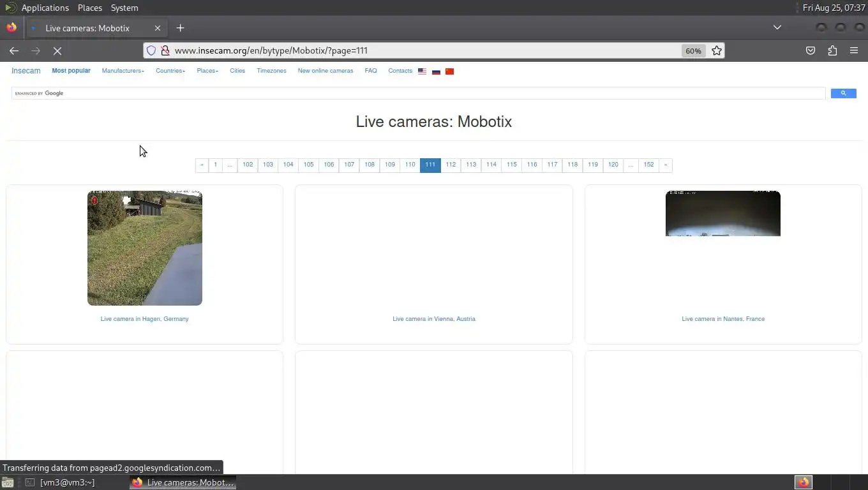This screenshot has height=490, width=868.
Task: Expand the Countries dropdown
Action: pos(170,71)
